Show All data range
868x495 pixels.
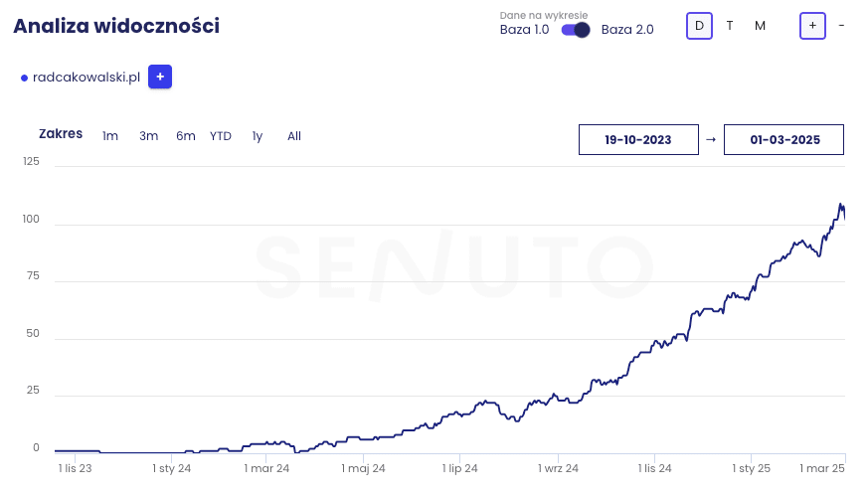click(x=294, y=136)
